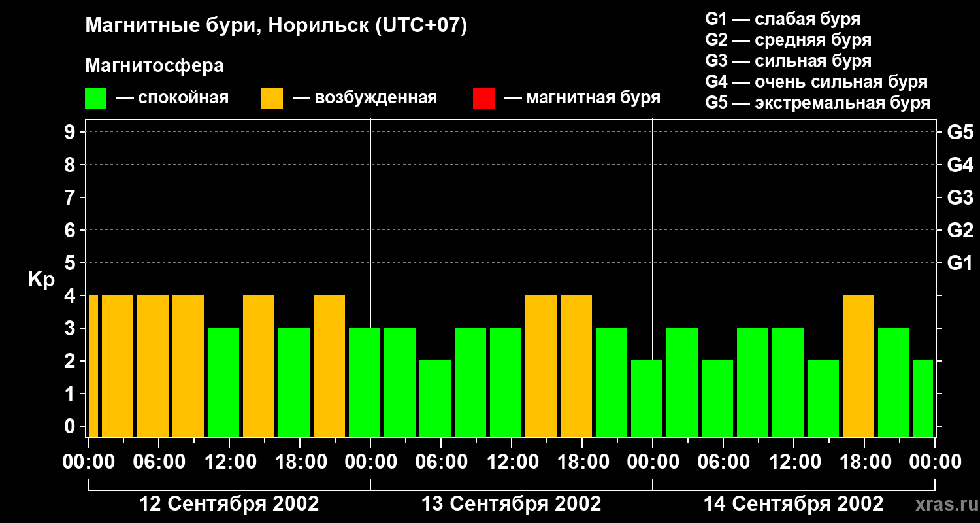Click the right-axis G4 tick label
Image resolution: width=980 pixels, height=523 pixels.
960,165
